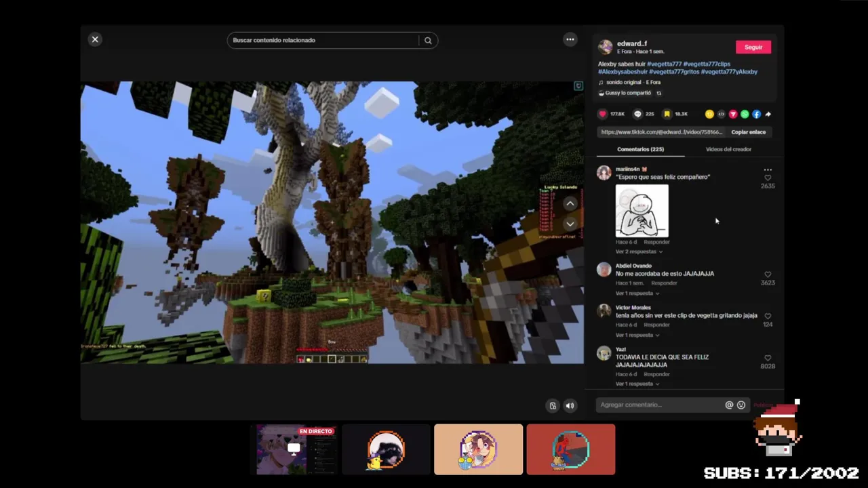The width and height of the screenshot is (868, 488).
Task: Click the @ mention icon
Action: click(730, 405)
